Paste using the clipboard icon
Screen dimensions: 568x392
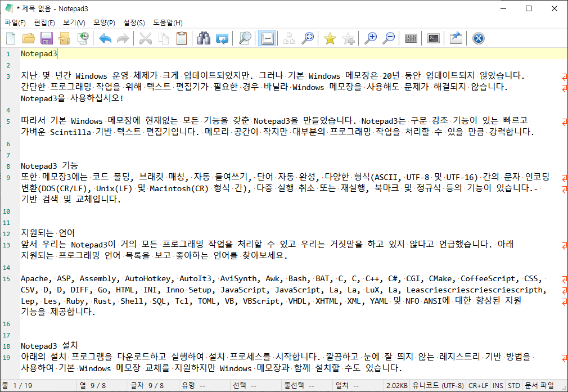pyautogui.click(x=182, y=38)
